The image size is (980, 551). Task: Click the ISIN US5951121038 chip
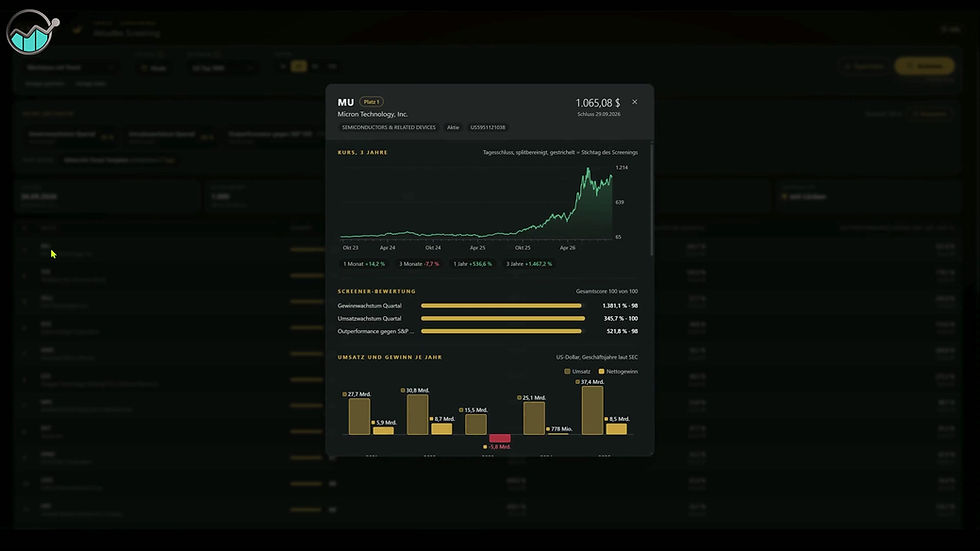click(488, 127)
